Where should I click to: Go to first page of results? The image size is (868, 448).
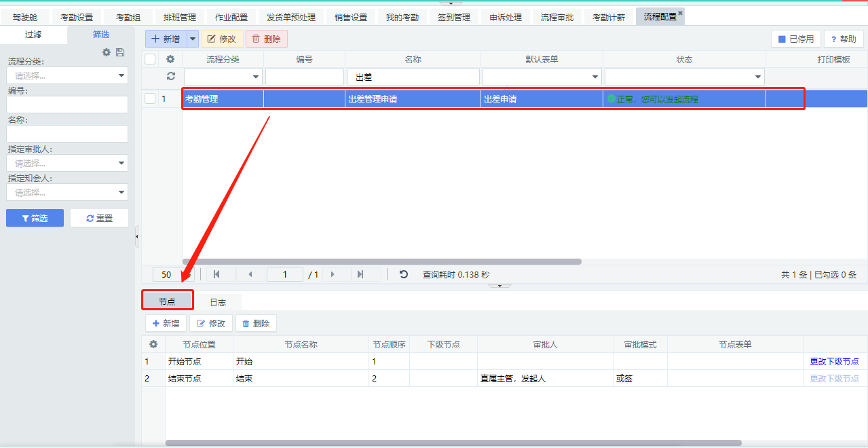coord(216,274)
